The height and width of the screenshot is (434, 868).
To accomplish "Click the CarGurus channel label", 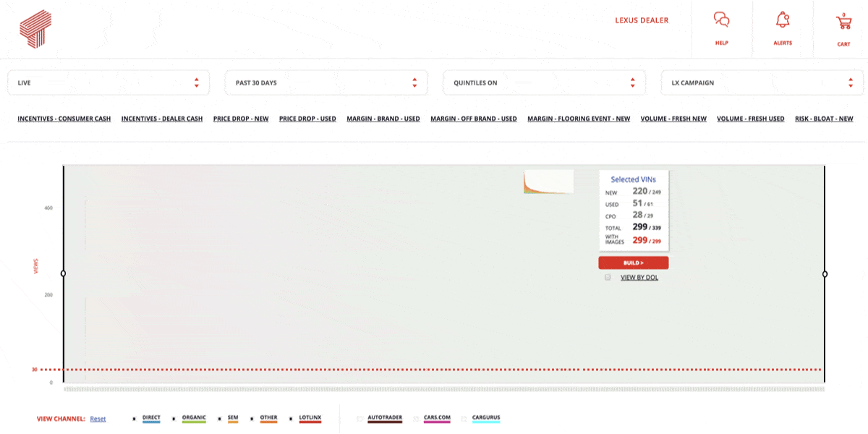I will (486, 417).
